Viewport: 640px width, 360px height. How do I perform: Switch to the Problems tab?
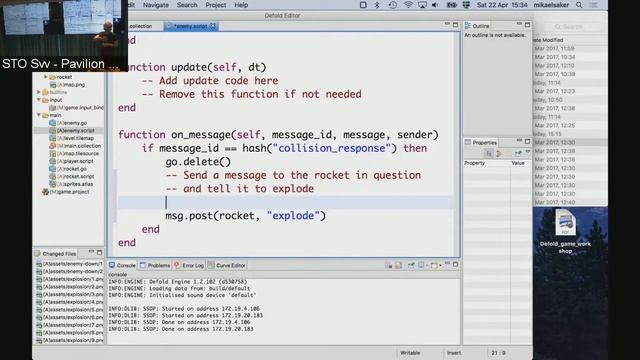155,265
